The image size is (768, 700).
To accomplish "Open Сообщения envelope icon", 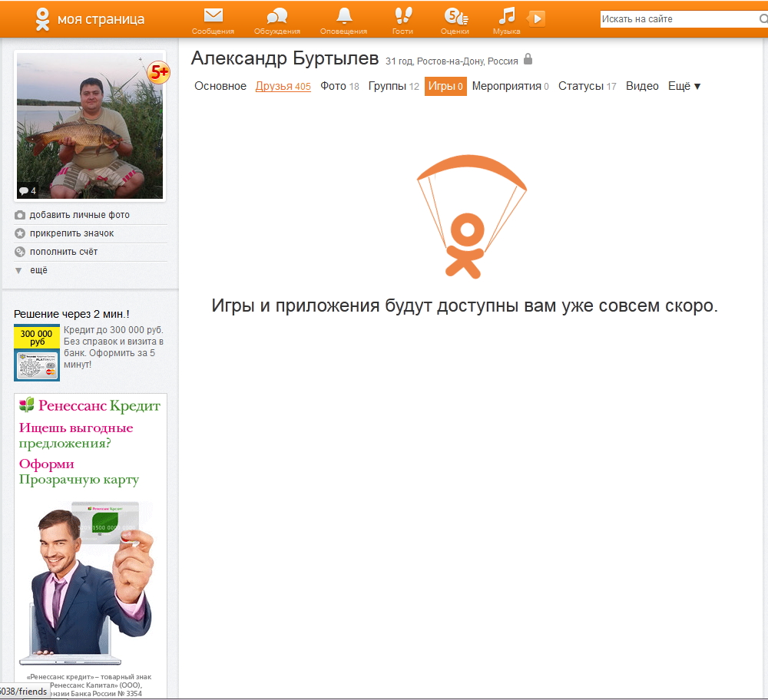I will (x=213, y=15).
